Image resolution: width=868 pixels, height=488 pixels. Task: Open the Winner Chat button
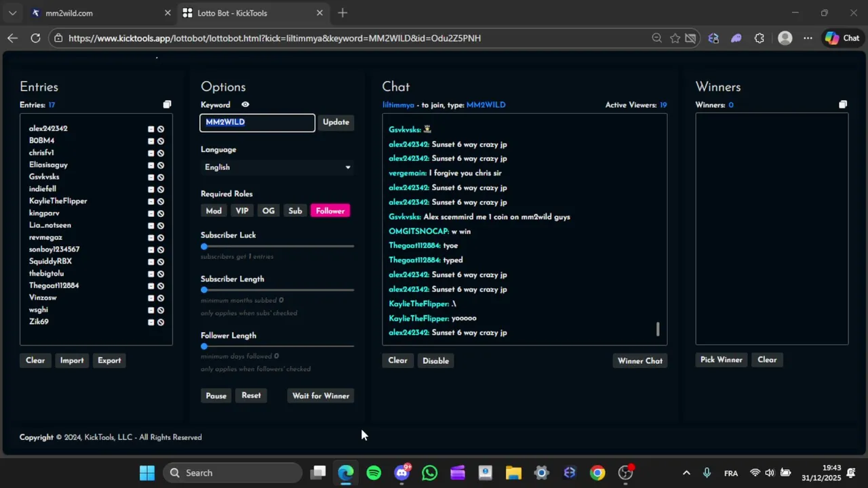(x=640, y=361)
